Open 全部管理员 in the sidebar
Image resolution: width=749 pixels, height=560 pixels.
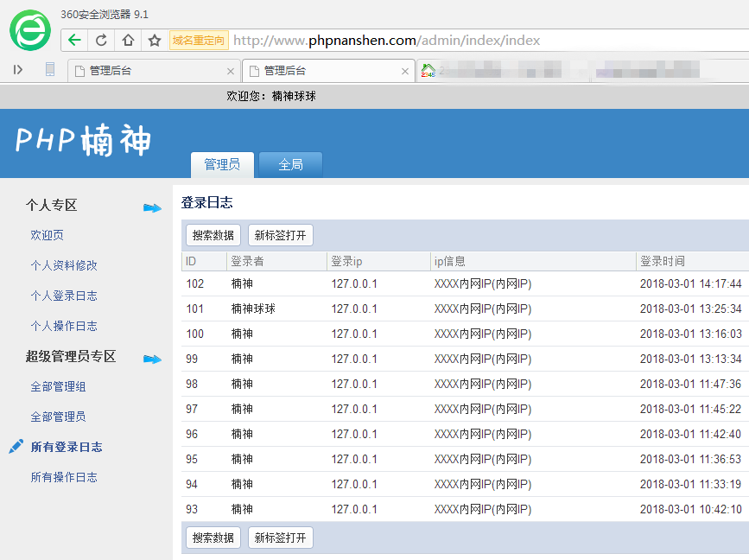(x=58, y=417)
